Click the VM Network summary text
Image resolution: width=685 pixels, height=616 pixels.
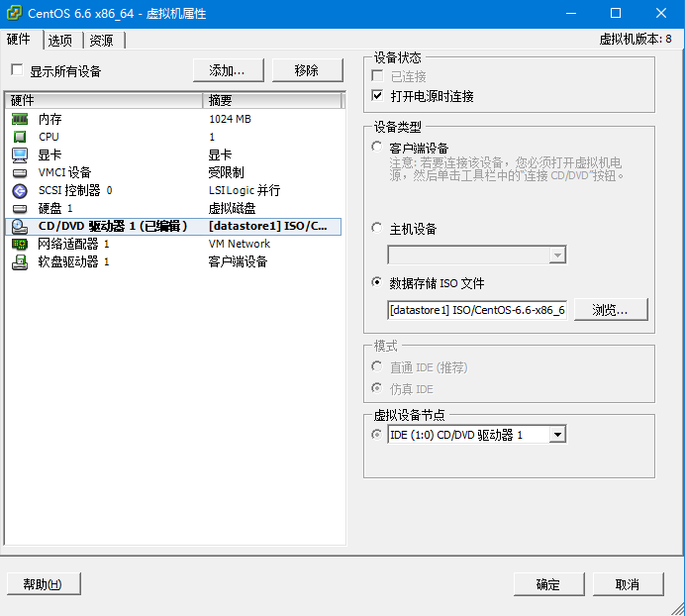tap(240, 244)
